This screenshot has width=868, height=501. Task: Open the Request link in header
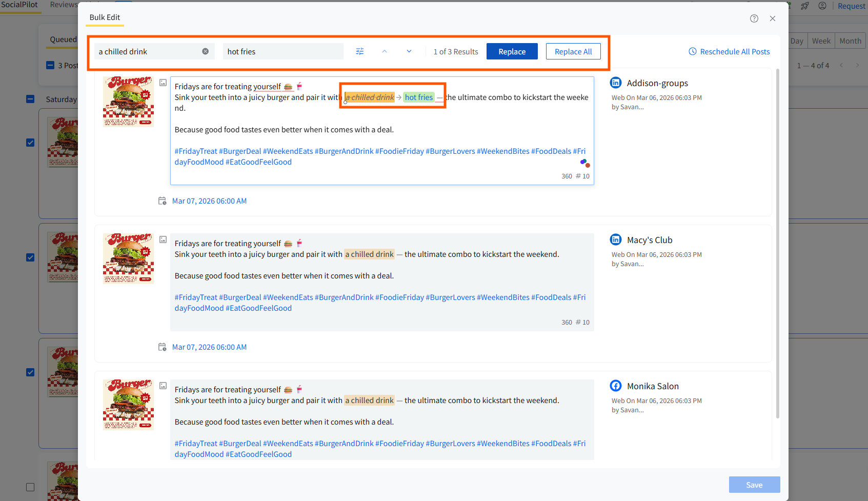click(852, 6)
